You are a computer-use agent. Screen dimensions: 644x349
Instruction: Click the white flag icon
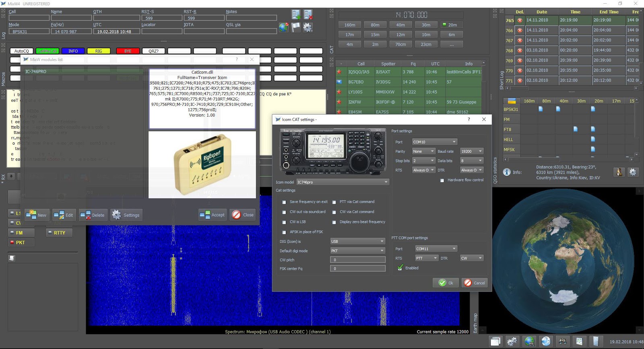click(x=296, y=27)
